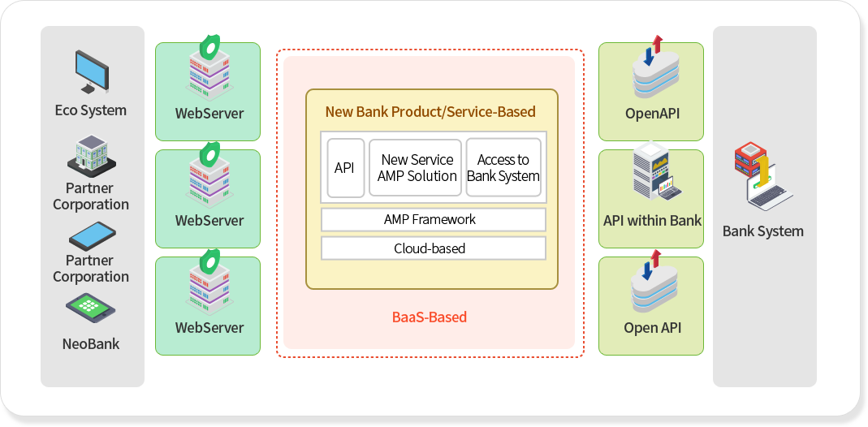Click the "WebServer" label in the middle green card

pos(209,221)
